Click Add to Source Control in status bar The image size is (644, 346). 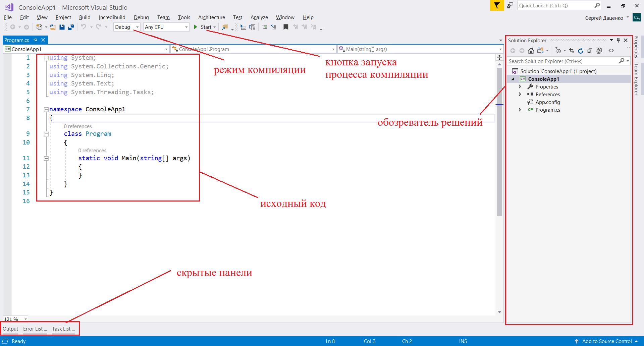tap(607, 341)
